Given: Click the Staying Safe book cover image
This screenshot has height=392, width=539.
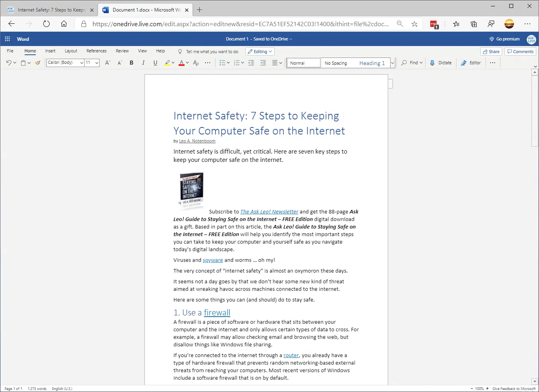Looking at the screenshot, I should coord(191,190).
